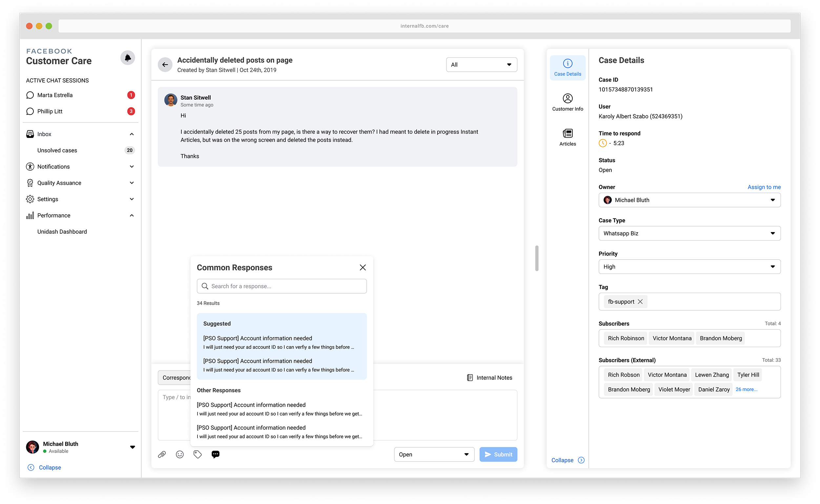Viewport: 820px width, 504px height.
Task: Click the conversation vertical scrollbar
Action: click(x=537, y=258)
